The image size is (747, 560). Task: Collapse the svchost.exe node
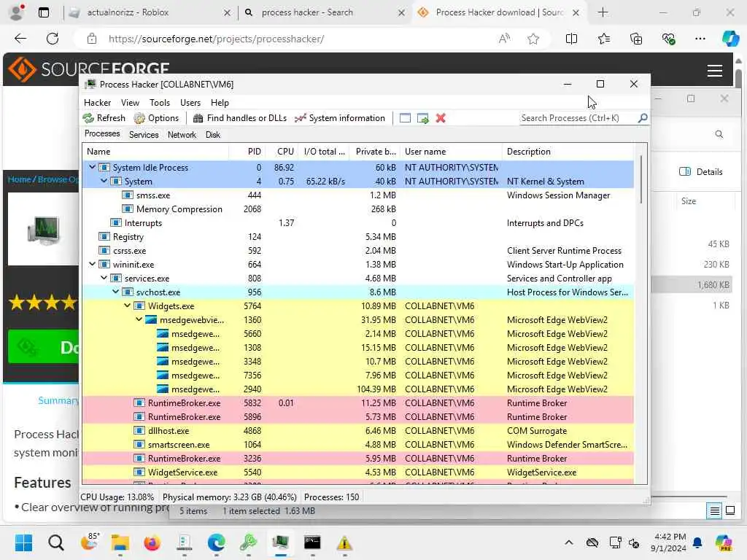tap(116, 292)
